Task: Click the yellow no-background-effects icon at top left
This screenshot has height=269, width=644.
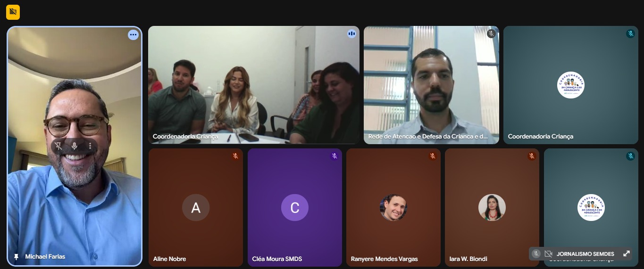Action: click(13, 12)
